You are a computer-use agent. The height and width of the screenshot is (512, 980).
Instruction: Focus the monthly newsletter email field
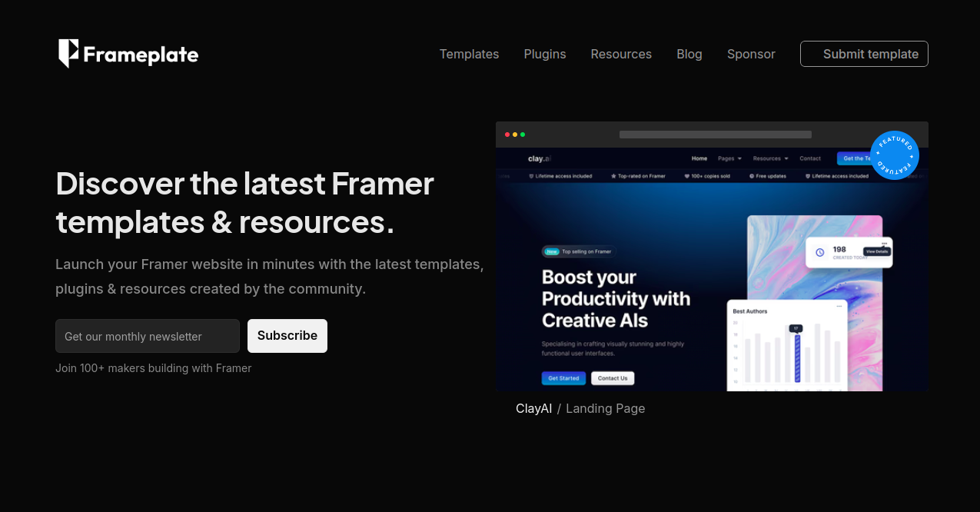pos(148,336)
